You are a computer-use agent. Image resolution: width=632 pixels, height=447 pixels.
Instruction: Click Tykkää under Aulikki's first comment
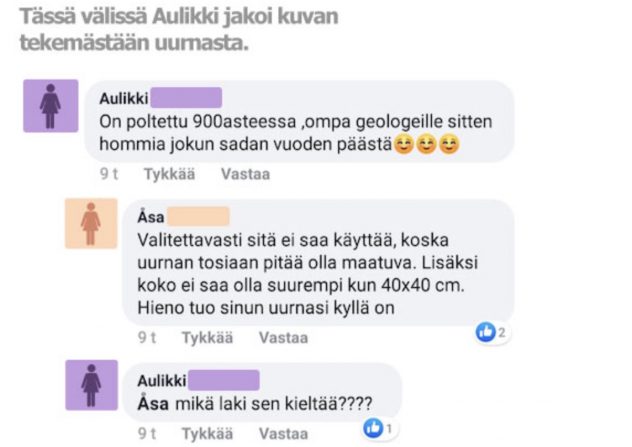click(170, 174)
